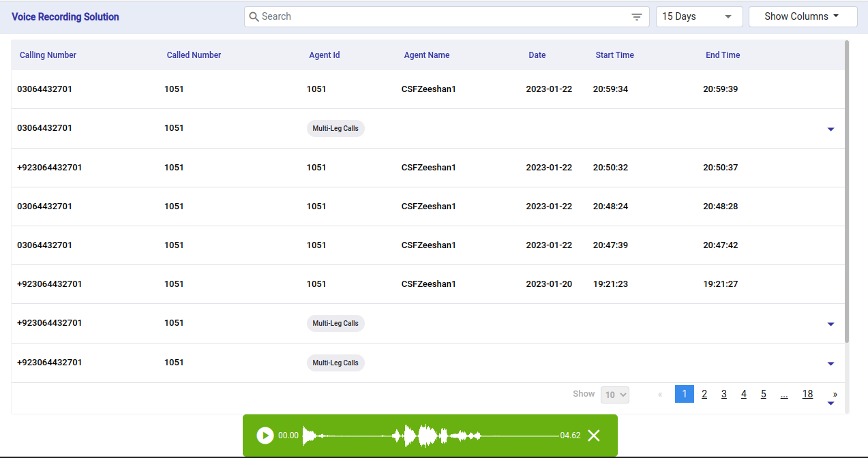
Task: Close the green audio player bar
Action: [593, 436]
